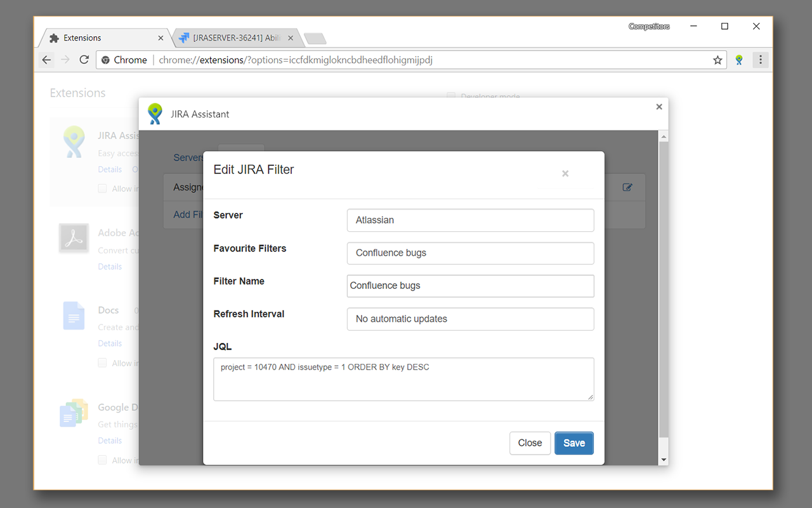
Task: Click the JIRA Assistant extension toolbar icon
Action: click(x=739, y=60)
